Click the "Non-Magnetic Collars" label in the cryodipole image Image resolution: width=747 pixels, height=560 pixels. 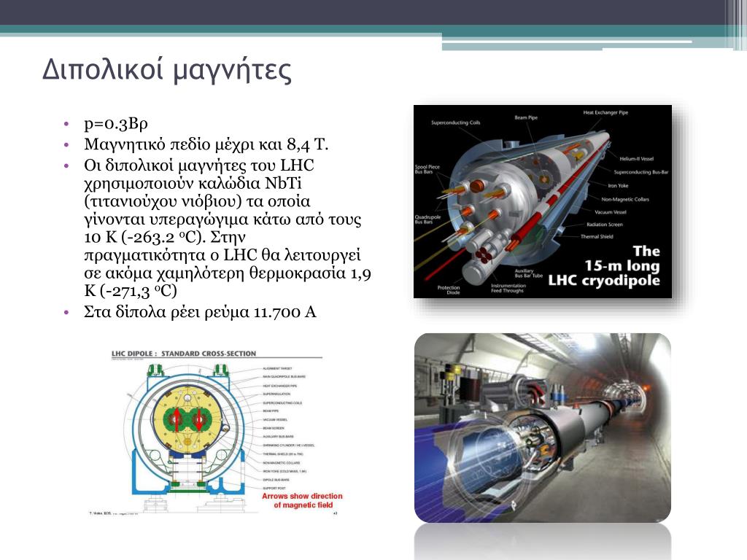(x=625, y=199)
